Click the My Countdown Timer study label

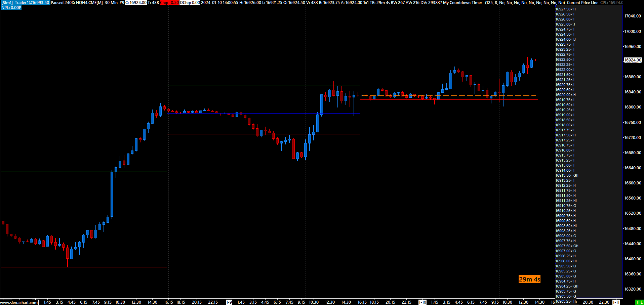coord(462,3)
